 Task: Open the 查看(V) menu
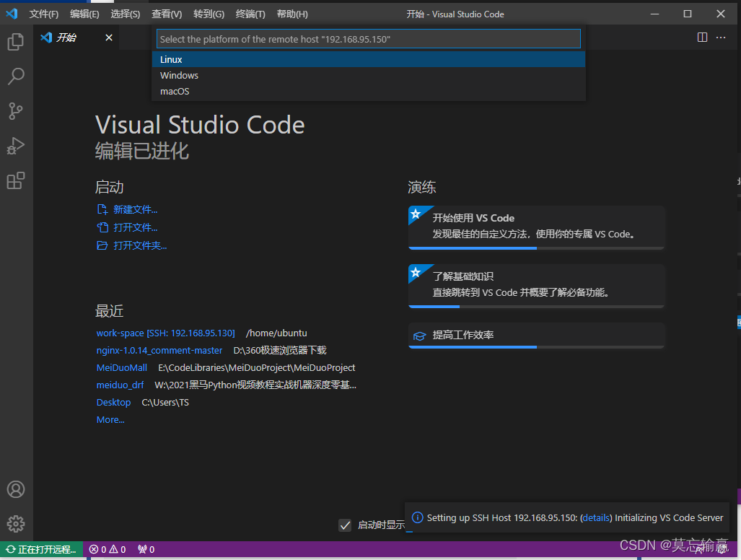(167, 14)
